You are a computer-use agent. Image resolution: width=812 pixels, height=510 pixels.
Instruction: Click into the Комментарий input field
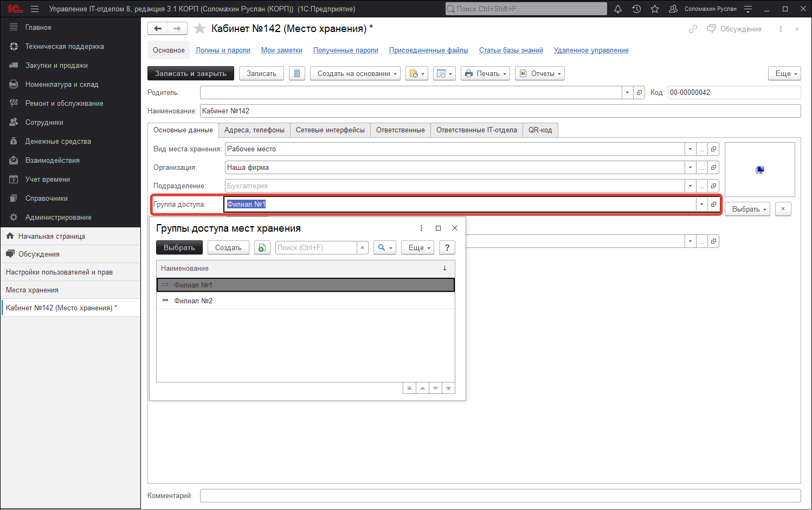tap(500, 495)
